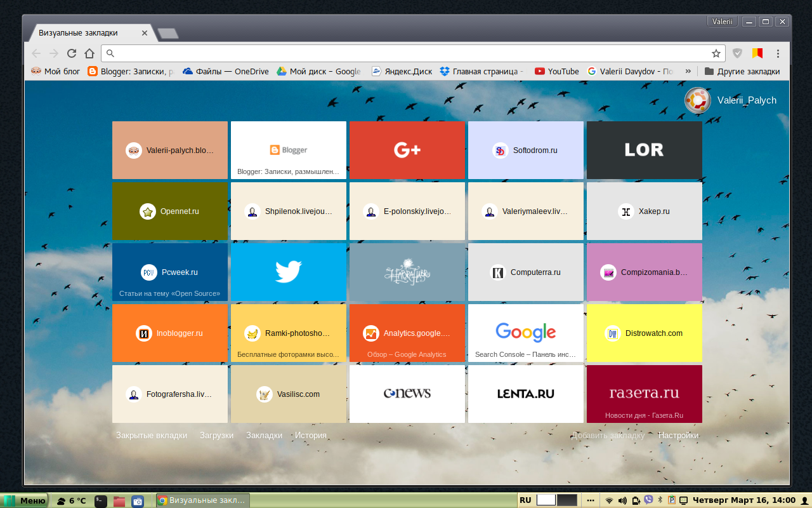
Task: Click the yellow-red bookmark extension icon
Action: 757,53
